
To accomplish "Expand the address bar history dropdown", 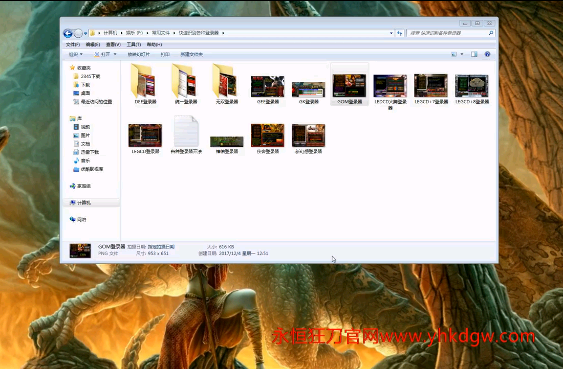I will tap(391, 33).
